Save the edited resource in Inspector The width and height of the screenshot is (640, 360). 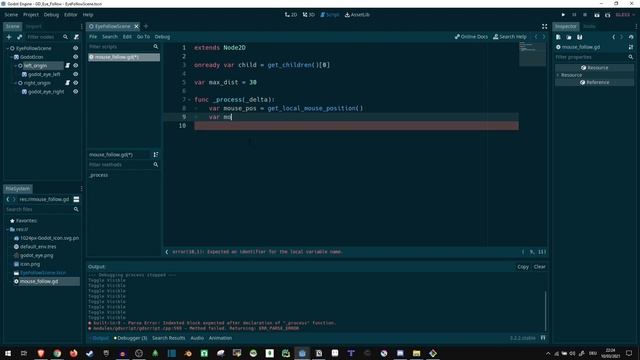click(x=580, y=37)
